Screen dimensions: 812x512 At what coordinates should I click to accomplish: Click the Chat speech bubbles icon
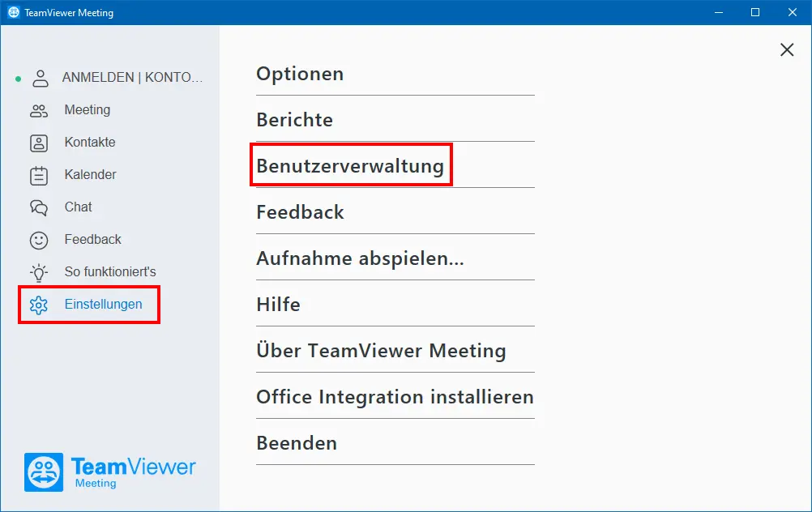[x=39, y=207]
